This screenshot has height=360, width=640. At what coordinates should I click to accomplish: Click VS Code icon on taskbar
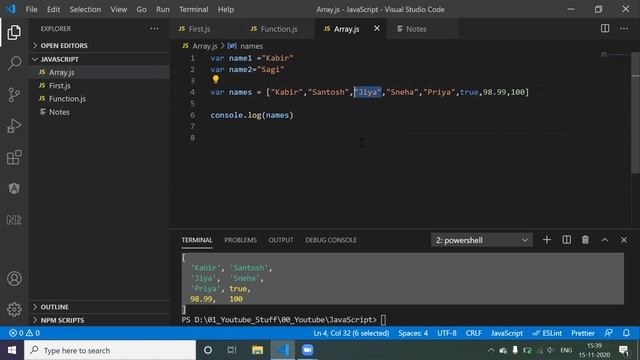pos(282,350)
